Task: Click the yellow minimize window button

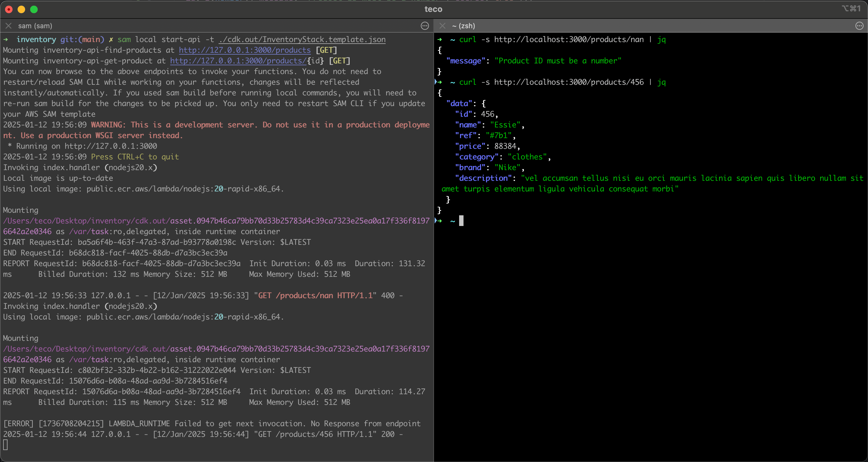Action: (x=21, y=9)
